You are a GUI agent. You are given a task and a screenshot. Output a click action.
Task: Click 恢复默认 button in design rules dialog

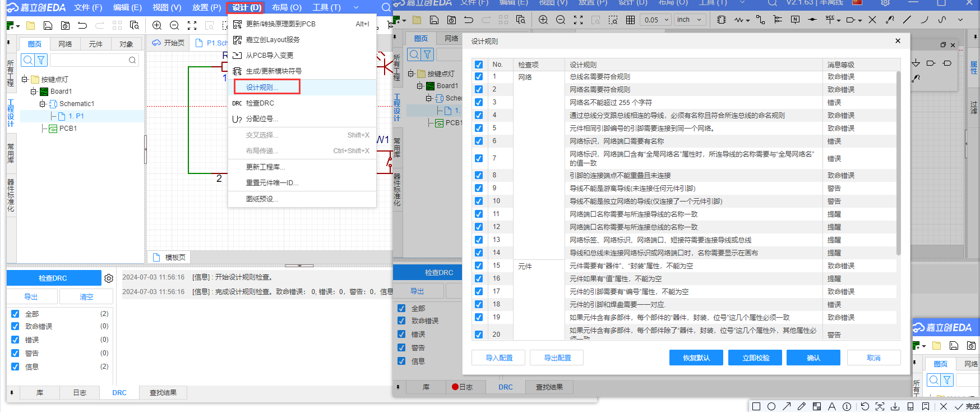click(x=696, y=358)
